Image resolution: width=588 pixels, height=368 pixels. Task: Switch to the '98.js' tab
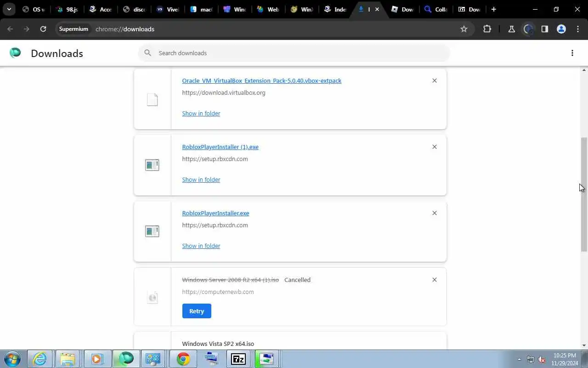tap(67, 9)
